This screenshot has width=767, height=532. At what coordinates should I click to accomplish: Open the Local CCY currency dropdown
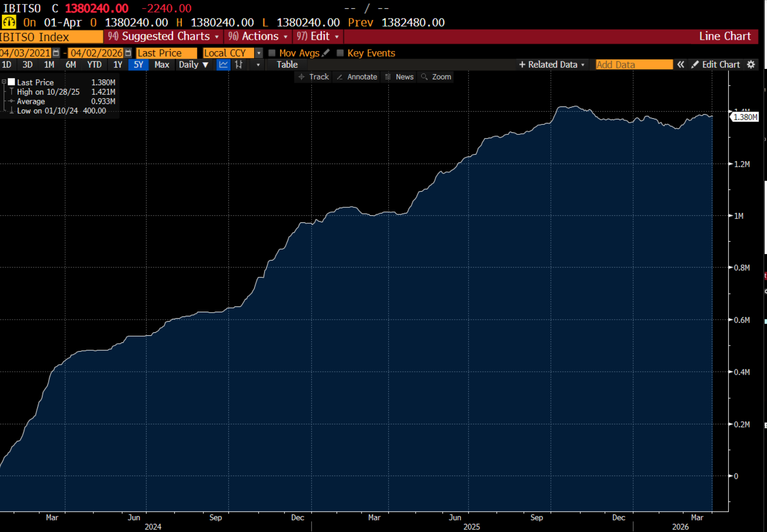click(x=258, y=53)
